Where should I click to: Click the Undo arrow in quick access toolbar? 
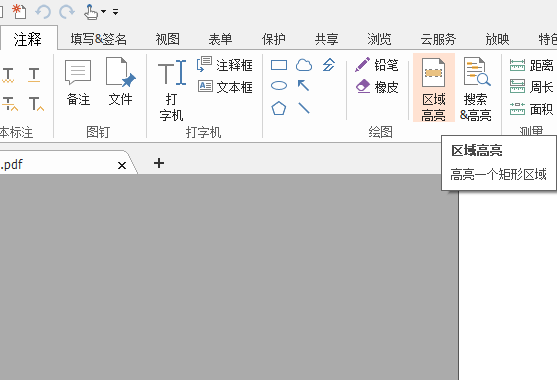click(x=43, y=12)
